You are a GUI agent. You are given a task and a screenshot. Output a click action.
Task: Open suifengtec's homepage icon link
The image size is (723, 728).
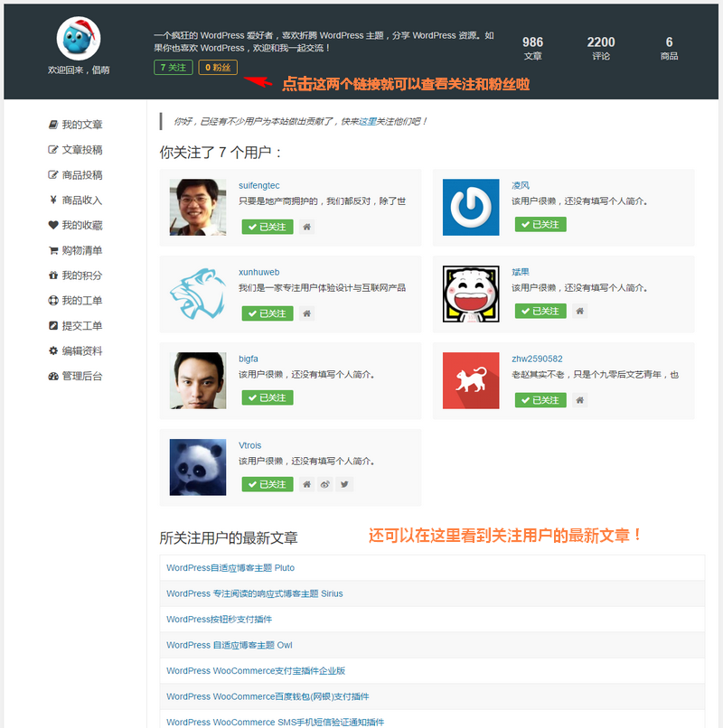pos(306,227)
